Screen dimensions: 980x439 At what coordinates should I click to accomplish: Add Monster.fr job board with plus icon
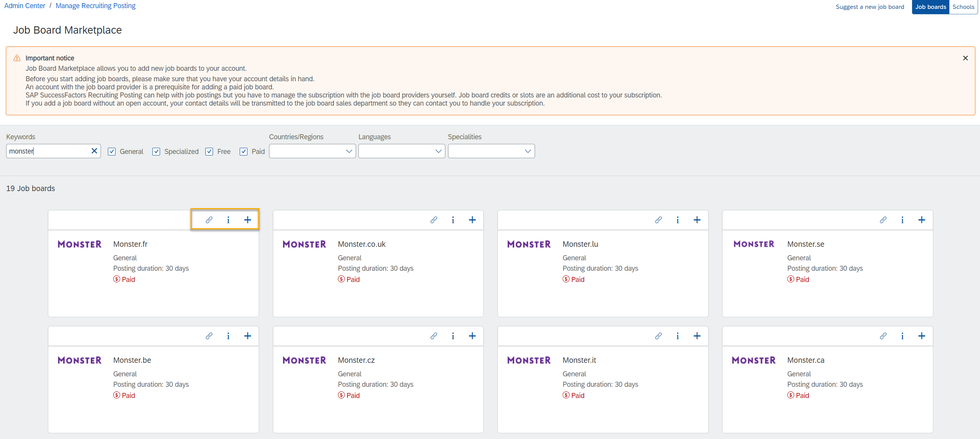tap(248, 220)
